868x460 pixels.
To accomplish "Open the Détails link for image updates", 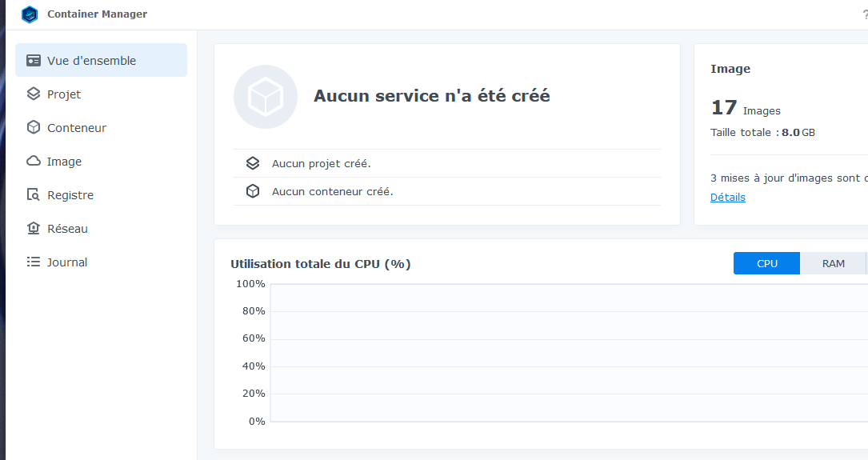I will [727, 198].
